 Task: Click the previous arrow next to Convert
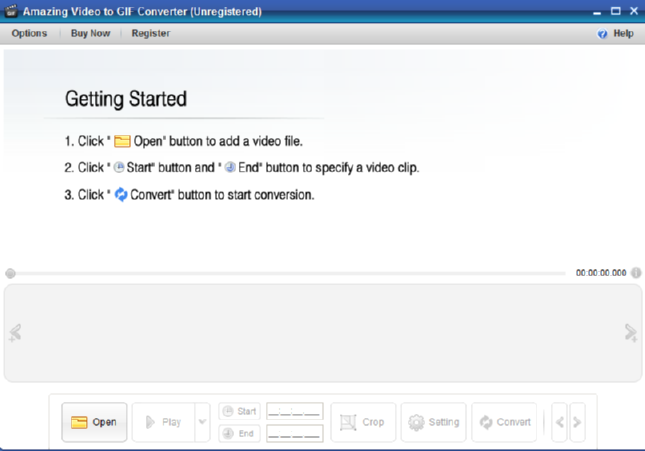pos(559,422)
